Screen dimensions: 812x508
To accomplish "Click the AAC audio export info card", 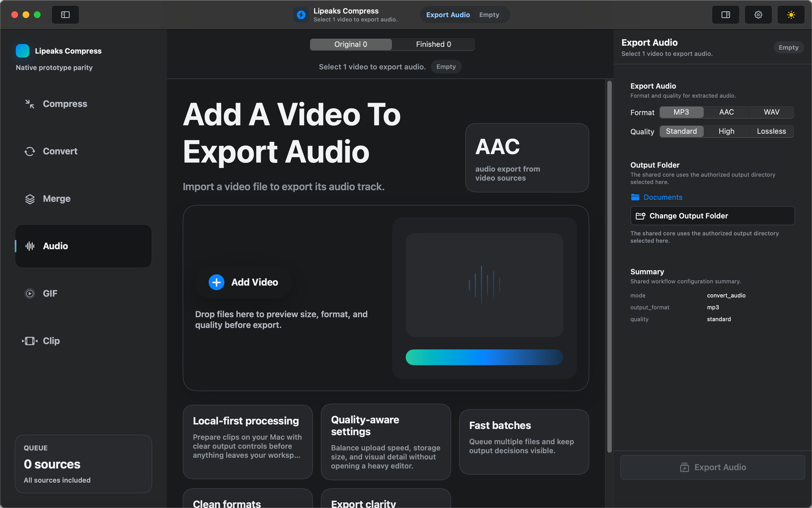I will 527,158.
